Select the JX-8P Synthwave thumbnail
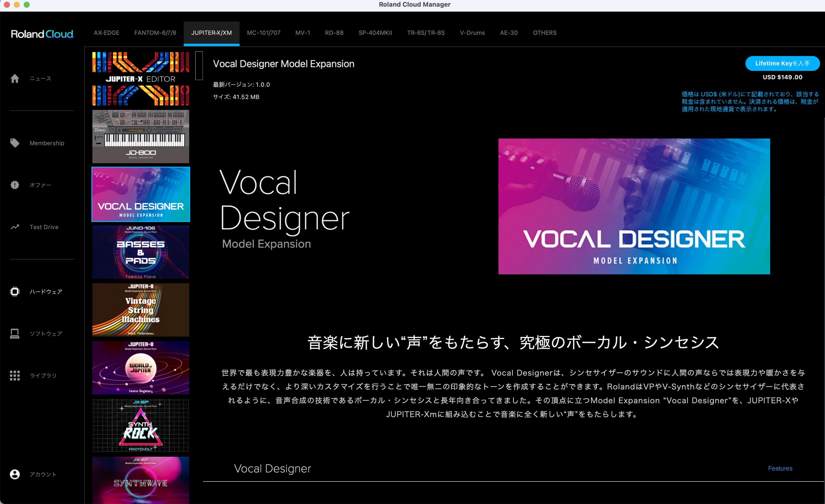 (x=141, y=480)
